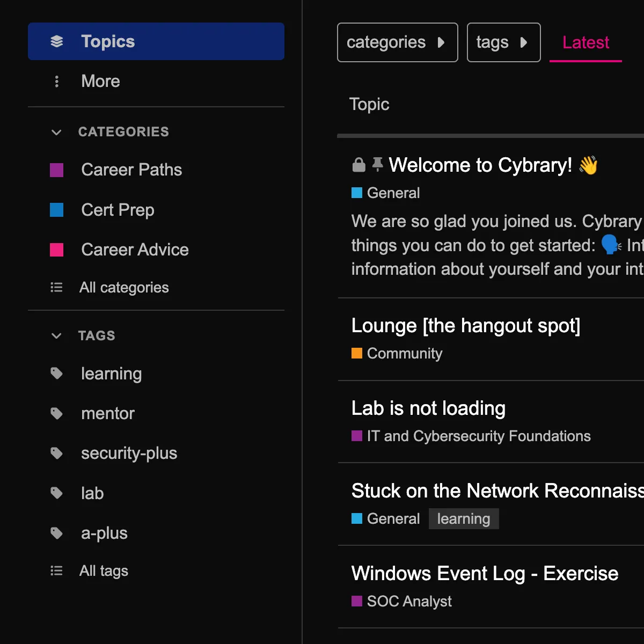
Task: Switch to the Latest tab
Action: (x=586, y=42)
